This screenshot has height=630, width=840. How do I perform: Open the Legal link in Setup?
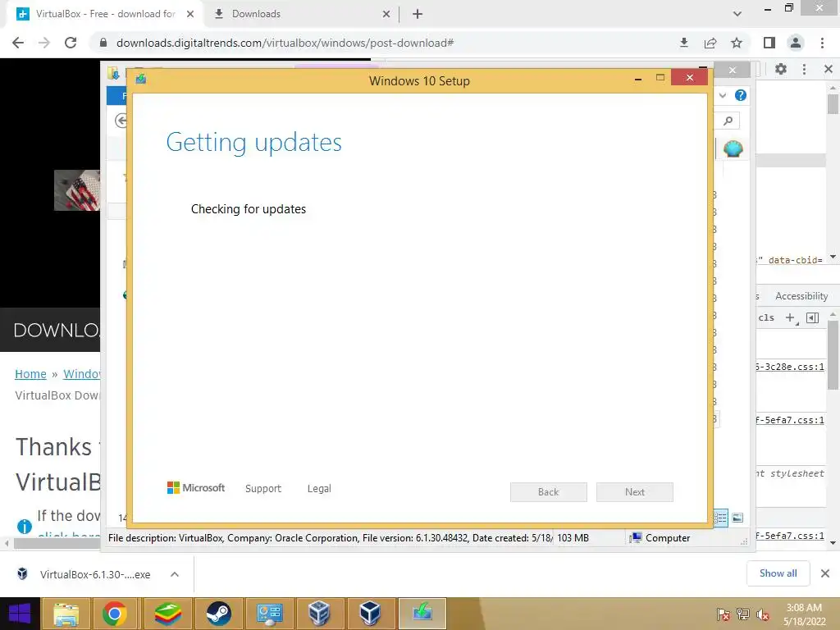click(x=319, y=489)
